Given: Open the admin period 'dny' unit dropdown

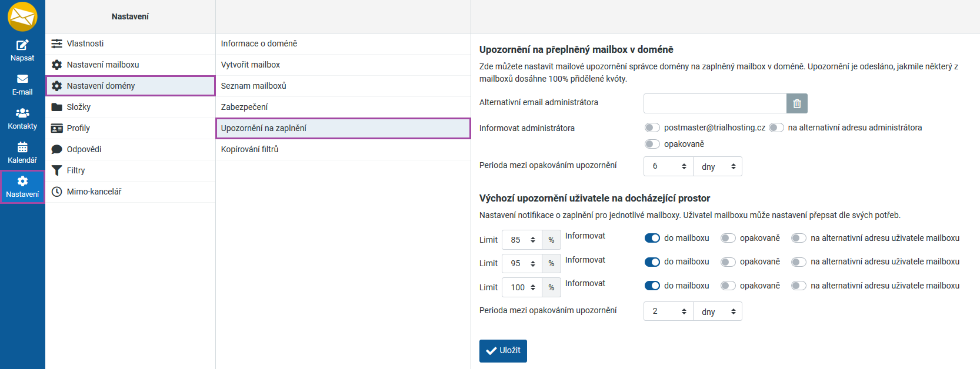Looking at the screenshot, I should (x=718, y=166).
